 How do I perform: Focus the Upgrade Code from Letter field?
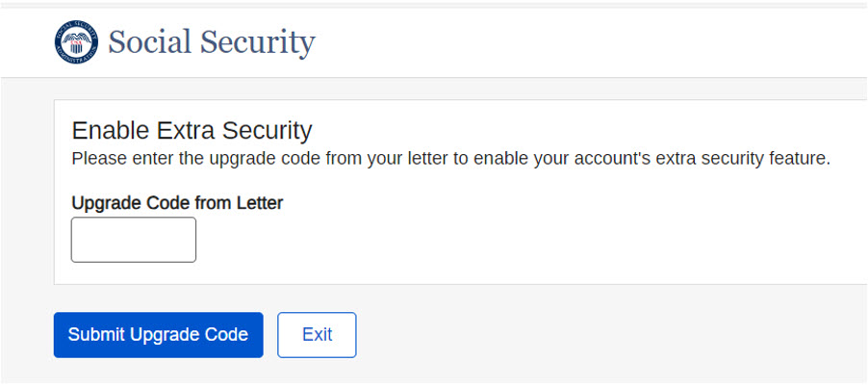click(x=134, y=240)
